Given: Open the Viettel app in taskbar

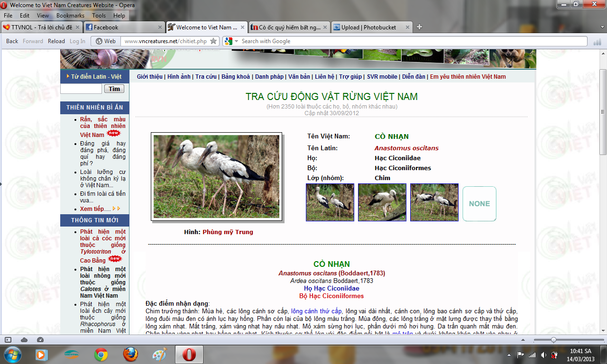Looking at the screenshot, I should pyautogui.click(x=71, y=355).
